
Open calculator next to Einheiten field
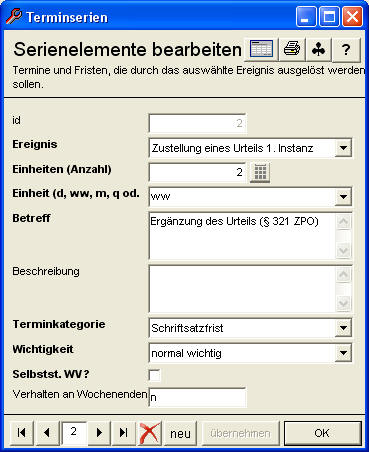[x=260, y=172]
